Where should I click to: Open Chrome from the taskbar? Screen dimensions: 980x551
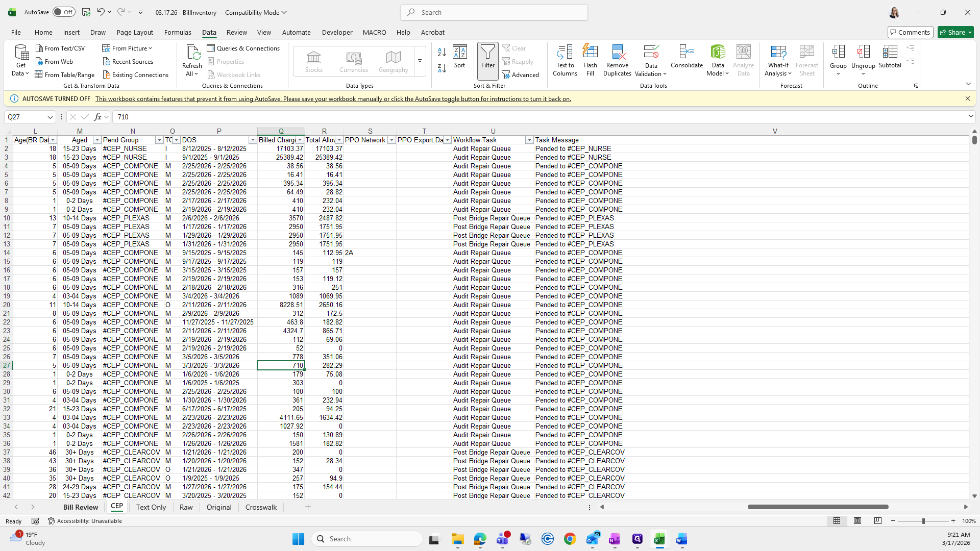tap(570, 539)
